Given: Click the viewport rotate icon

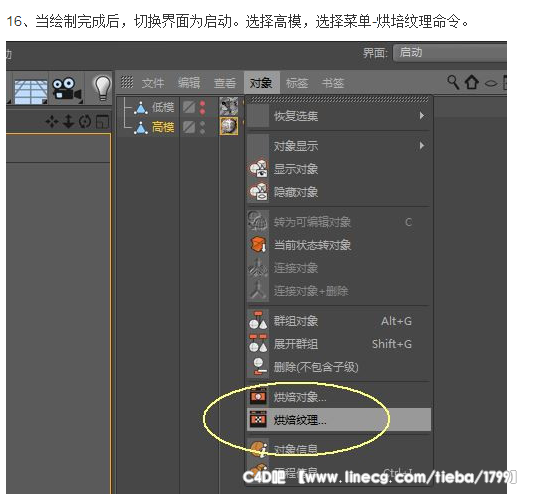Looking at the screenshot, I should pyautogui.click(x=85, y=122).
